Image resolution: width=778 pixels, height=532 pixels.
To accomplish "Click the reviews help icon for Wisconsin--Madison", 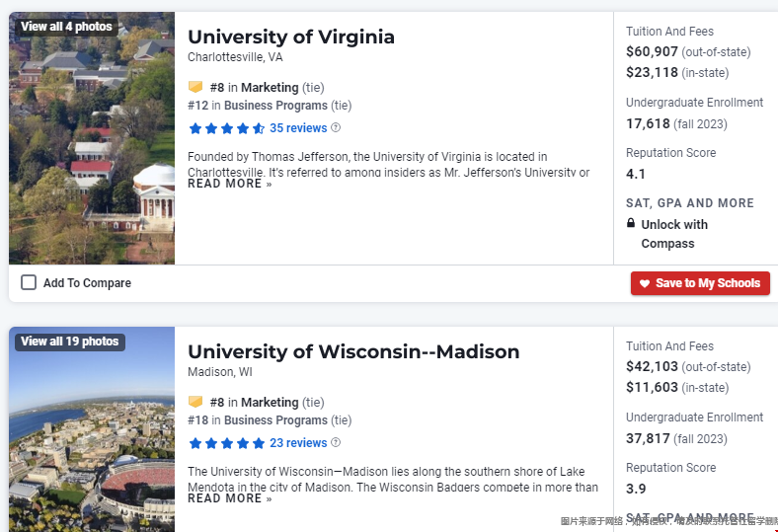I will (336, 443).
